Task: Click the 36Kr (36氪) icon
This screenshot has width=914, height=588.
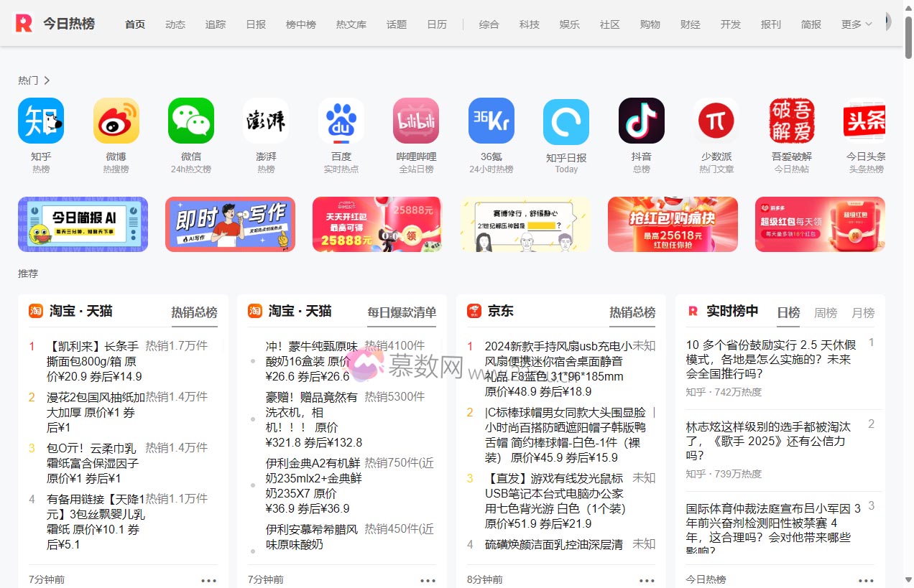Action: tap(491, 121)
